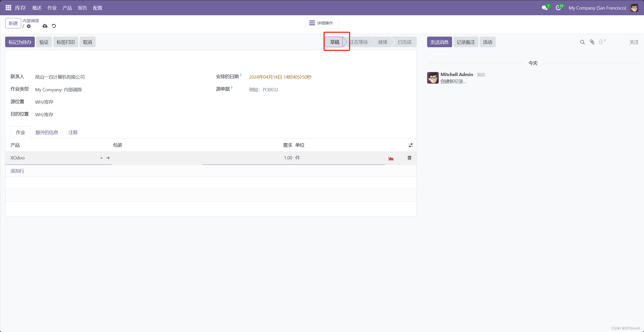The height and width of the screenshot is (332, 644).
Task: Open the XOdoo product external link arrow
Action: click(x=108, y=158)
